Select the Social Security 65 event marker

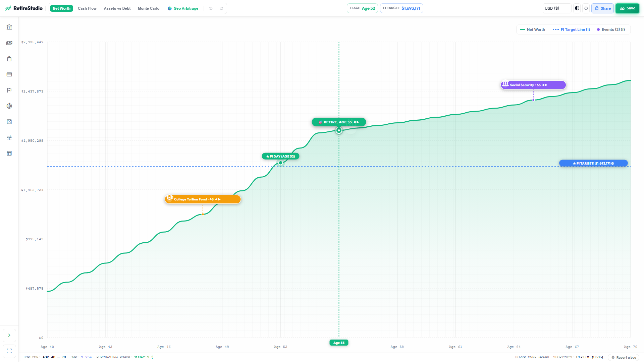tap(533, 85)
